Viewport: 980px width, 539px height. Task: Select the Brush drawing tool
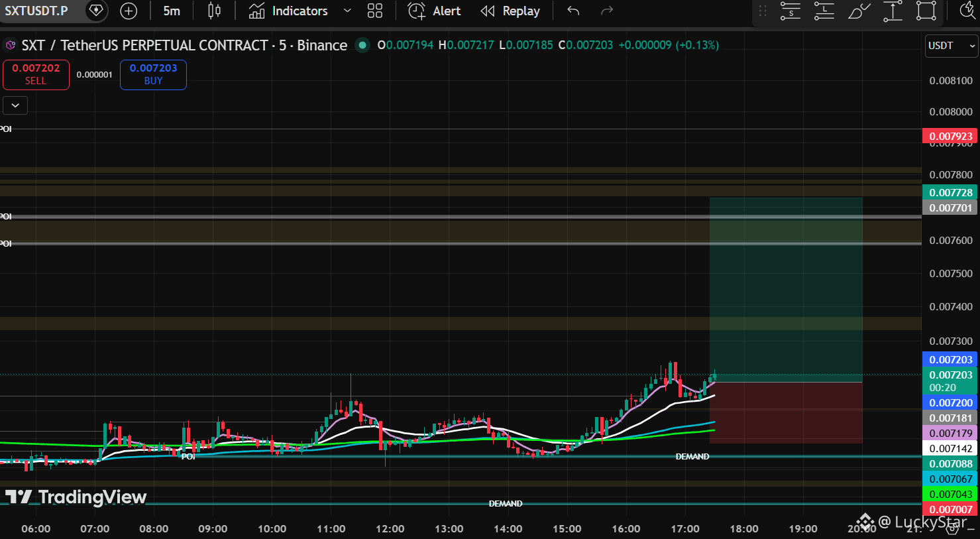(859, 11)
